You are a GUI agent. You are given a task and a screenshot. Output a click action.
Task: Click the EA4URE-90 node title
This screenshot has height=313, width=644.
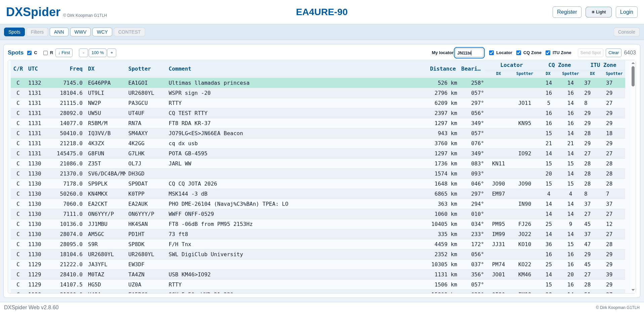[322, 12]
